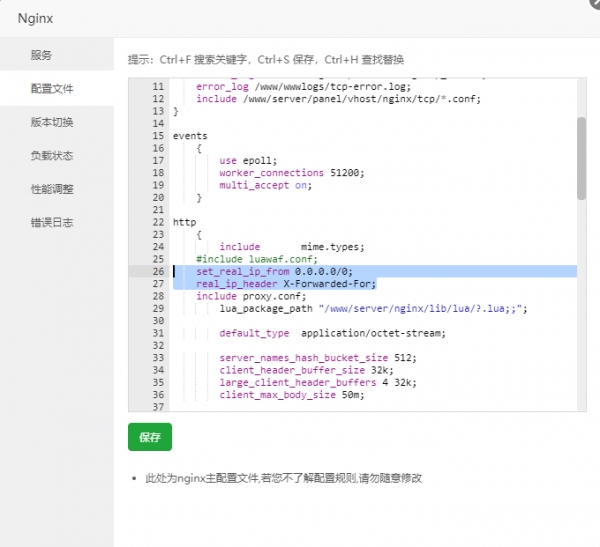Click the events keyword on line 15
The height and width of the screenshot is (547, 600).
point(190,136)
